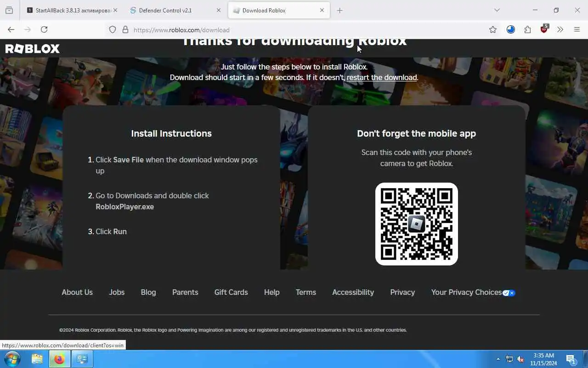588x368 pixels.
Task: Open the Gift Cards footer link
Action: [x=231, y=292]
